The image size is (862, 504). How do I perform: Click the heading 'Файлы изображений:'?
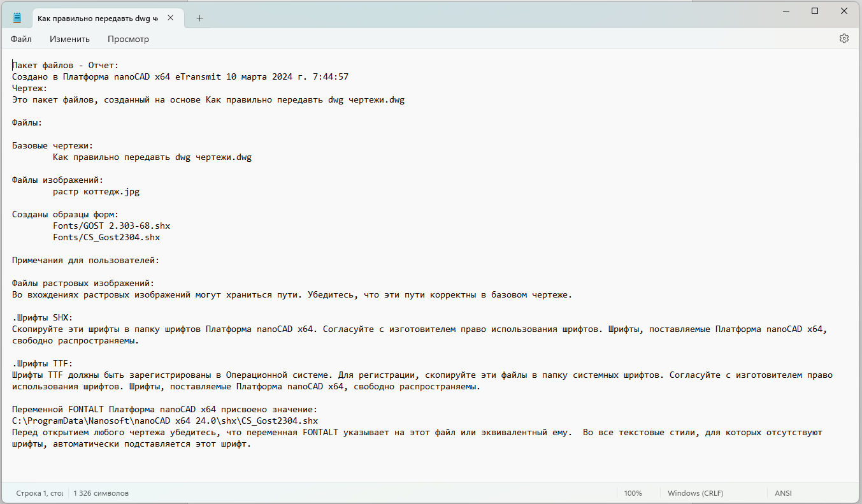point(58,180)
